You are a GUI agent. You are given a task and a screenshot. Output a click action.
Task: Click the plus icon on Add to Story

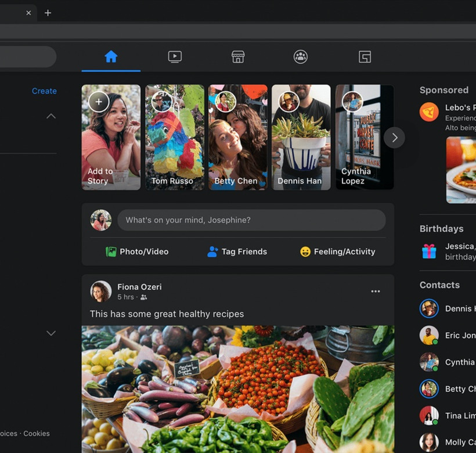(x=99, y=102)
